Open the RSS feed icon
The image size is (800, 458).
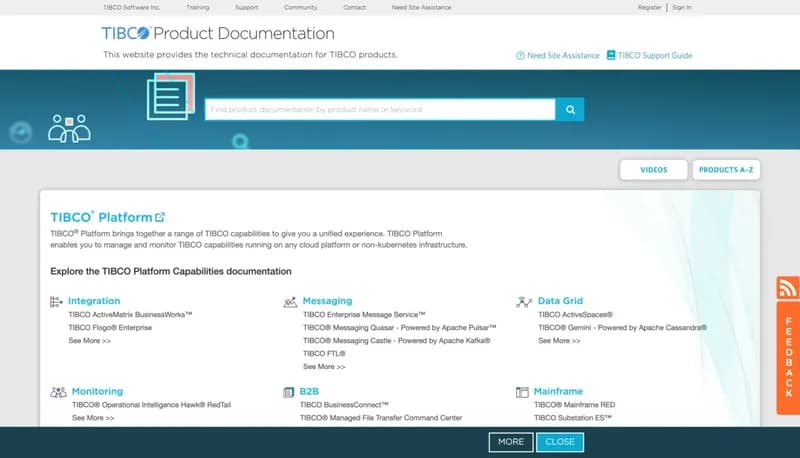pos(788,288)
